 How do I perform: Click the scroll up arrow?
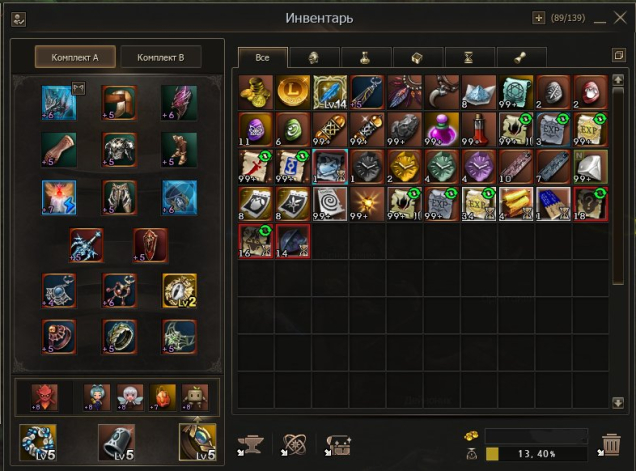coord(618,80)
